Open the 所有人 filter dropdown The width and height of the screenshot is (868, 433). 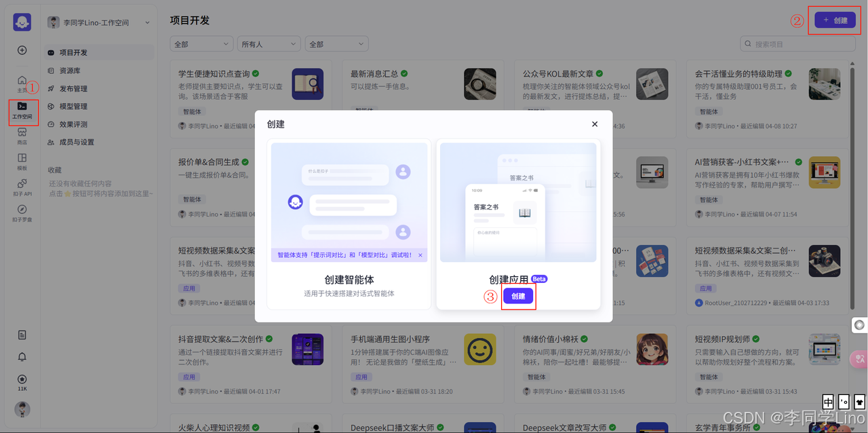pyautogui.click(x=269, y=44)
